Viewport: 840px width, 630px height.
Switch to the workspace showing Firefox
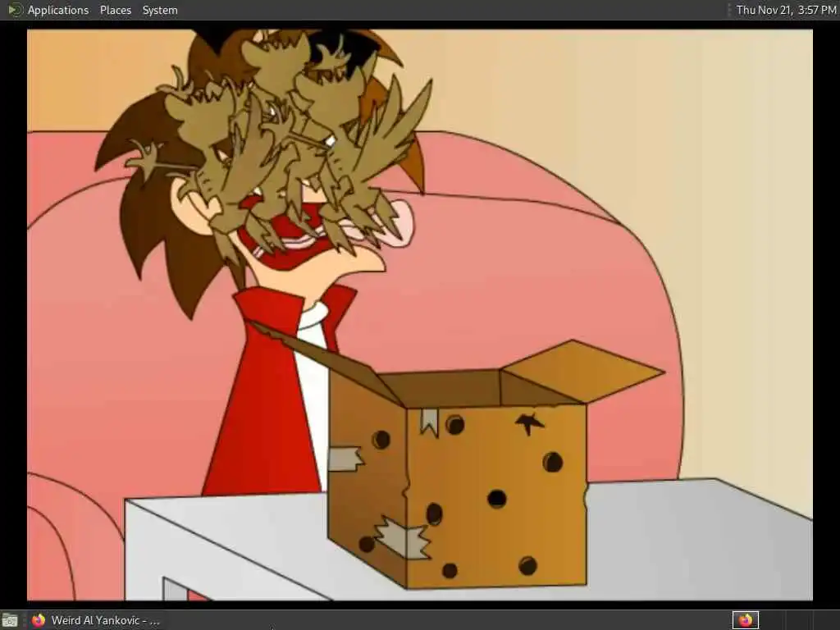coord(746,620)
